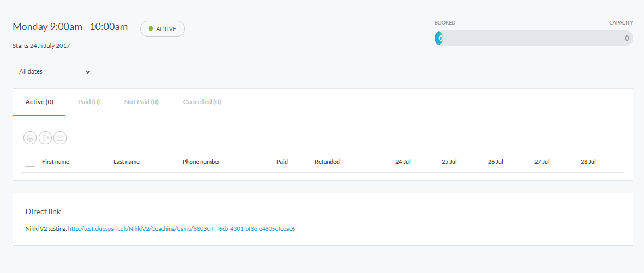Click the dropdown arrow next to All dates
This screenshot has width=644, height=273.
88,71
